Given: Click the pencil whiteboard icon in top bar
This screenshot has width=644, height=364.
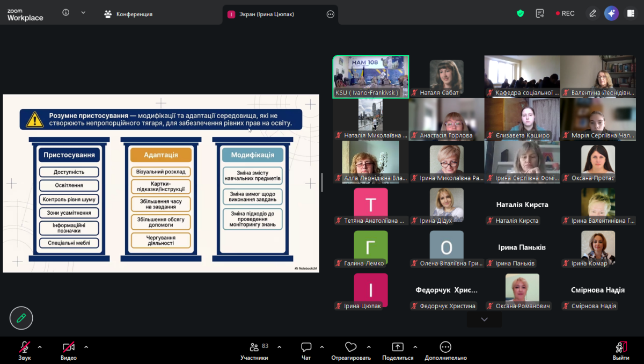Looking at the screenshot, I should 592,13.
